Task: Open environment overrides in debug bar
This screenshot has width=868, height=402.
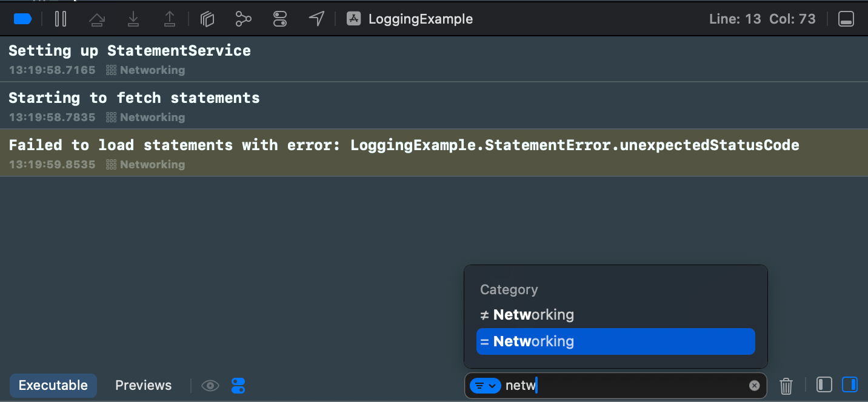Action: click(279, 19)
